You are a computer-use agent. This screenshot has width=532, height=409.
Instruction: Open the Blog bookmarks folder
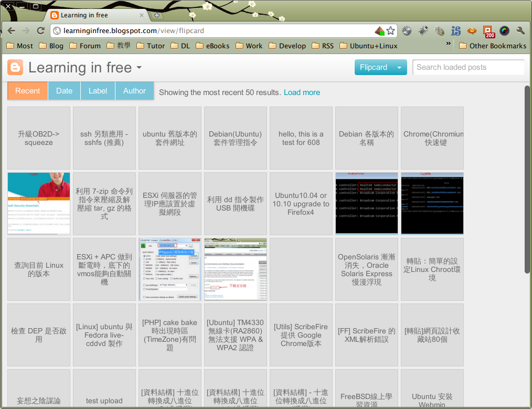51,46
